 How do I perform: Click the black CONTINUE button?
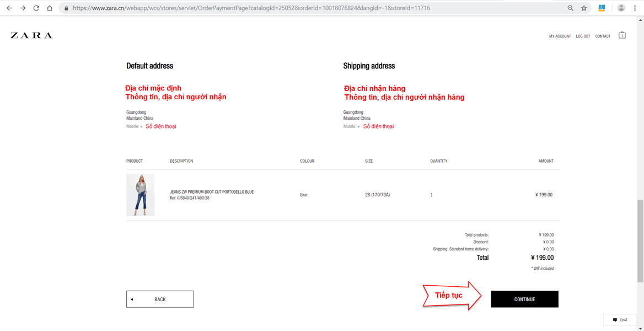(524, 300)
